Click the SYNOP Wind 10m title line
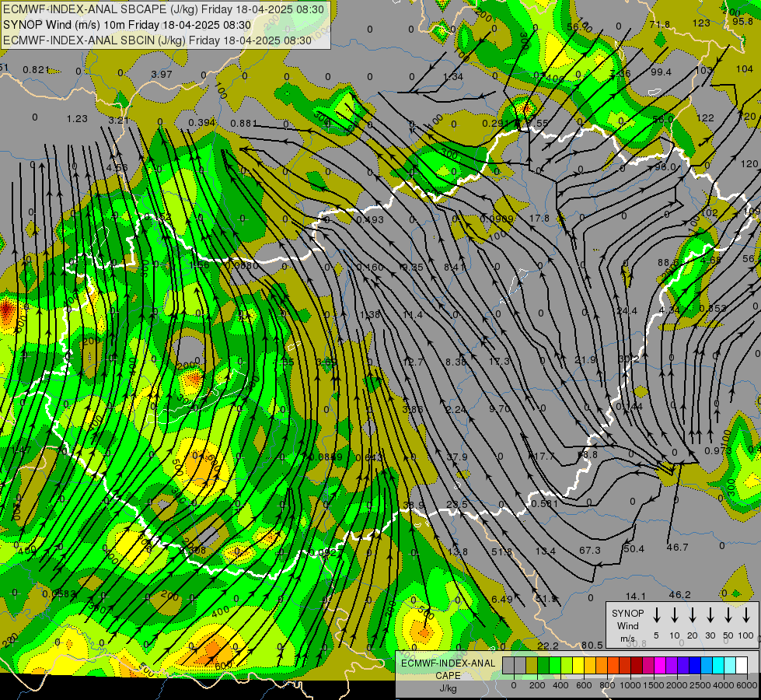This screenshot has width=761, height=700. pyautogui.click(x=127, y=25)
